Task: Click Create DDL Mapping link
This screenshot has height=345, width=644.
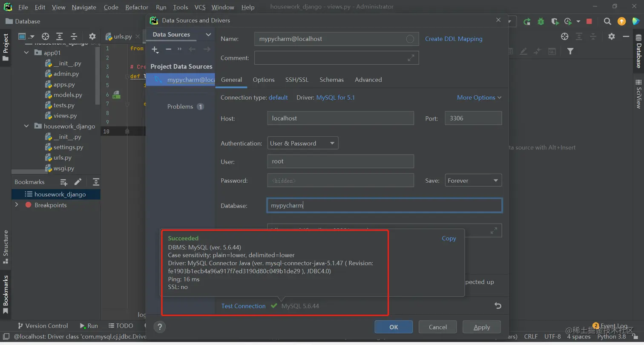Action: pyautogui.click(x=454, y=39)
